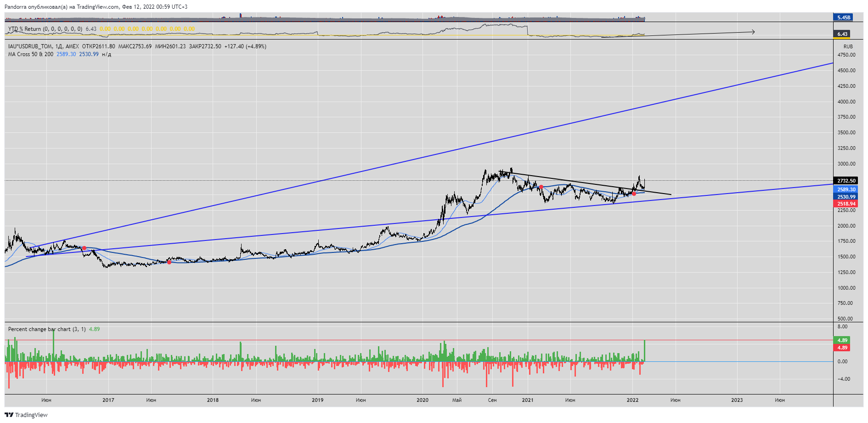Click the black 2732.50 last price label
The height and width of the screenshot is (423, 868).
(846, 181)
